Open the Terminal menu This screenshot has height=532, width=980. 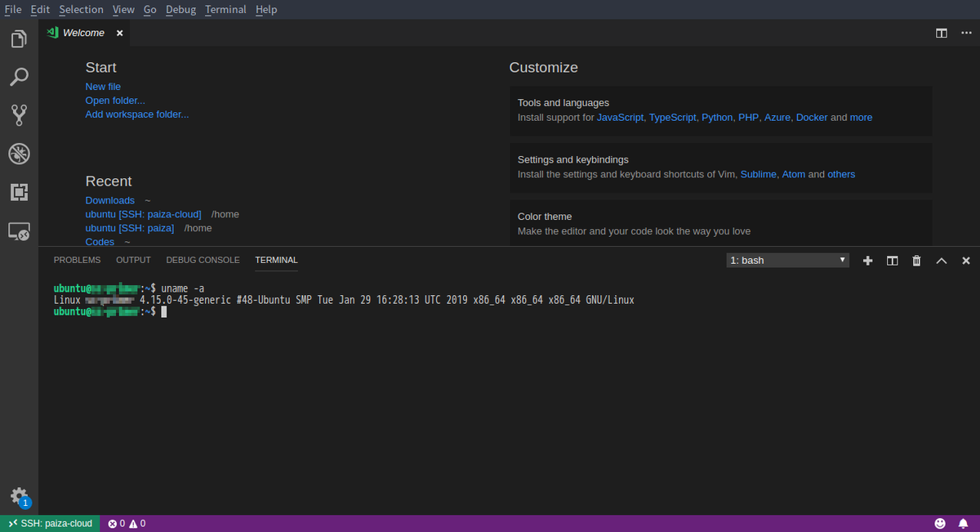[225, 10]
